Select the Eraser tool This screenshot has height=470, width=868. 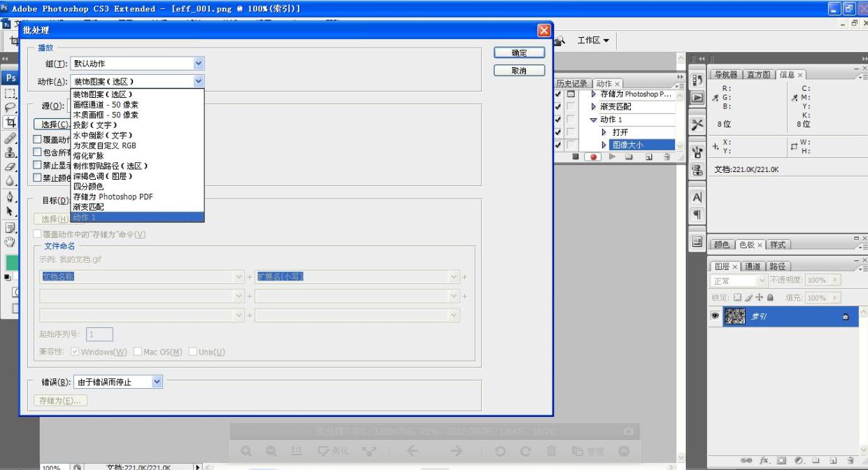pos(10,168)
